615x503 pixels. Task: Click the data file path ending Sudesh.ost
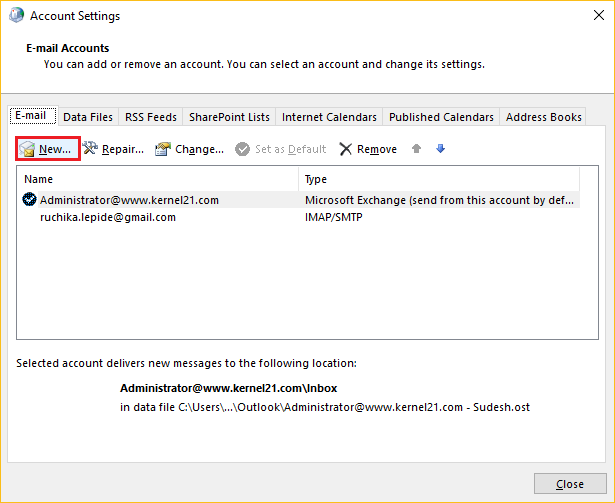325,407
